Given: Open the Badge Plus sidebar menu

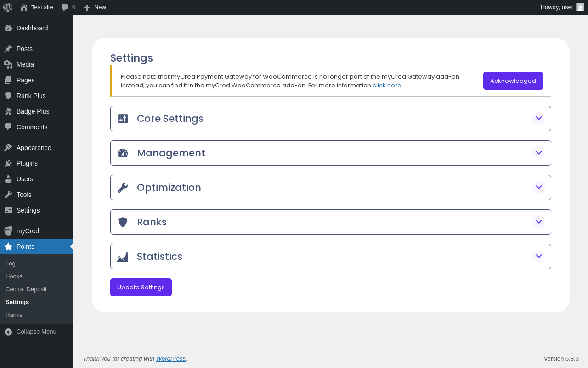Looking at the screenshot, I should click(33, 111).
